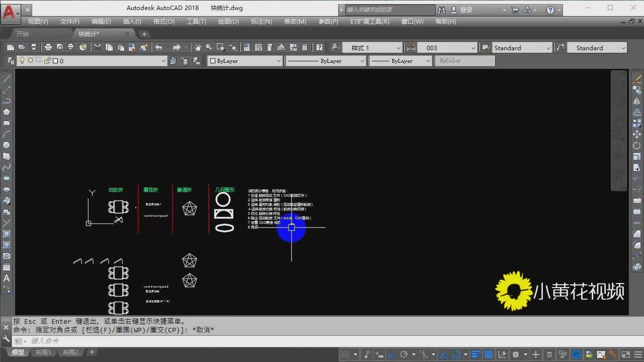Select the Circle draw tool

click(x=7, y=145)
